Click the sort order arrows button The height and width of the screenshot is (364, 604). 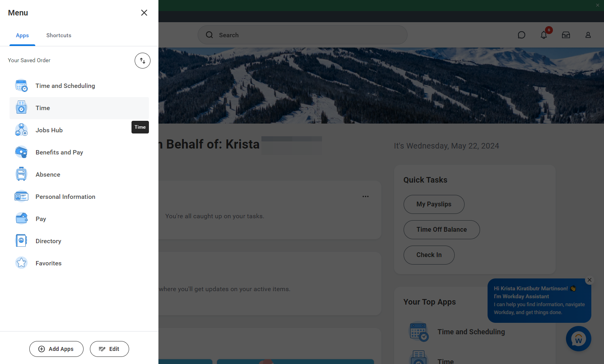143,61
